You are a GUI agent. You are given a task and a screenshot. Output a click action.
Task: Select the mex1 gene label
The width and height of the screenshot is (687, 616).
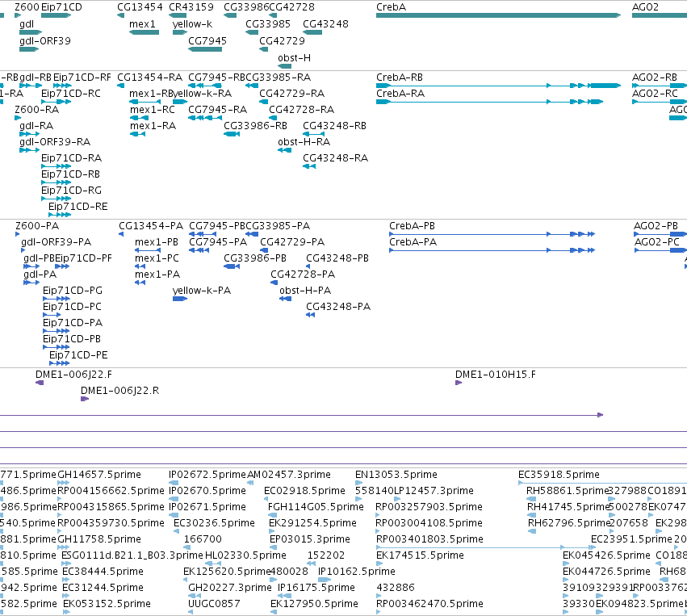[x=142, y=24]
